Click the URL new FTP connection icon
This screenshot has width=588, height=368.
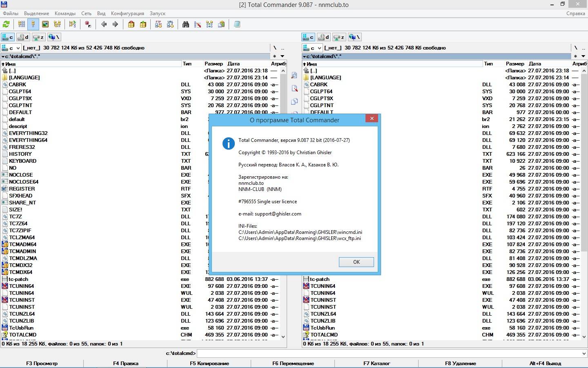[170, 25]
